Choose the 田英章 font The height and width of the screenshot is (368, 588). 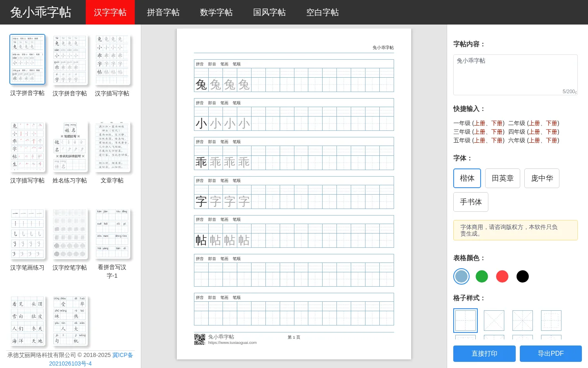(503, 178)
